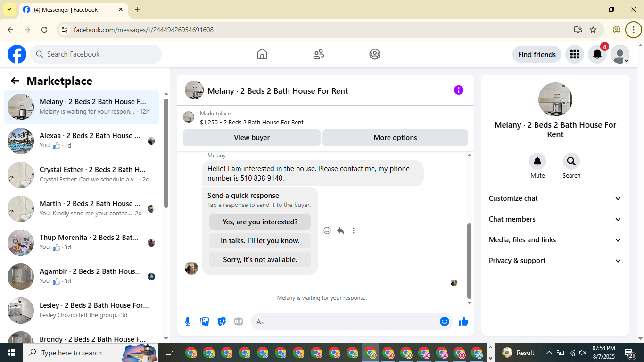Open a new Chrome tab
This screenshot has height=362, width=644.
click(x=138, y=9)
